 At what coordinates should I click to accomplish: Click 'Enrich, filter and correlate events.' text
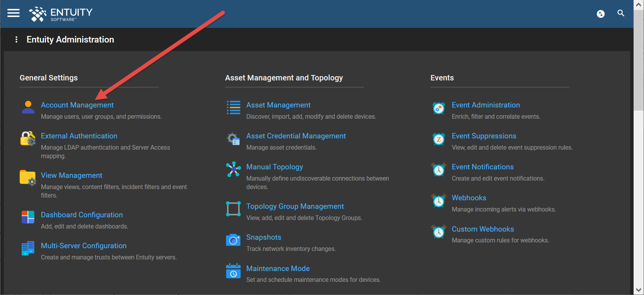(496, 117)
